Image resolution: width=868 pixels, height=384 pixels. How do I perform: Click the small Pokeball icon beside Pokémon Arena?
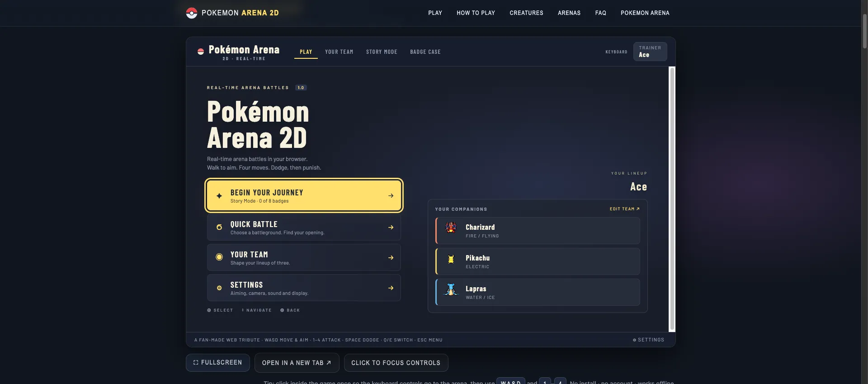click(201, 52)
